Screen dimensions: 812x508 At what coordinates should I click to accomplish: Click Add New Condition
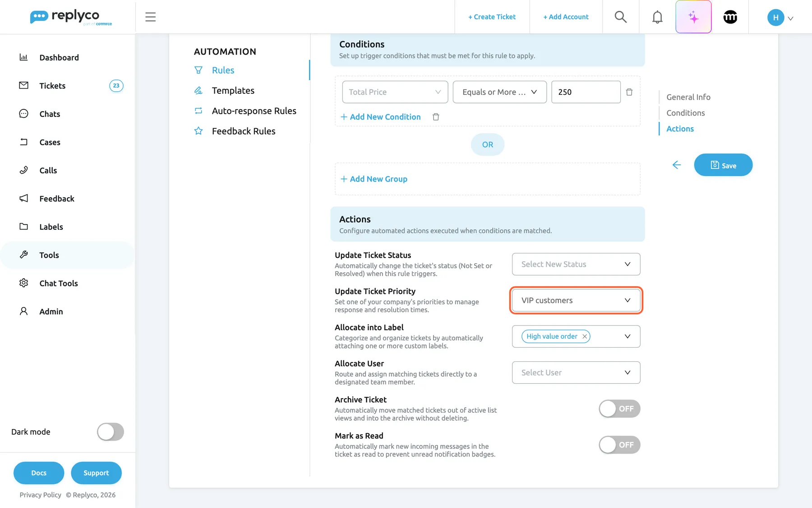[x=380, y=117]
